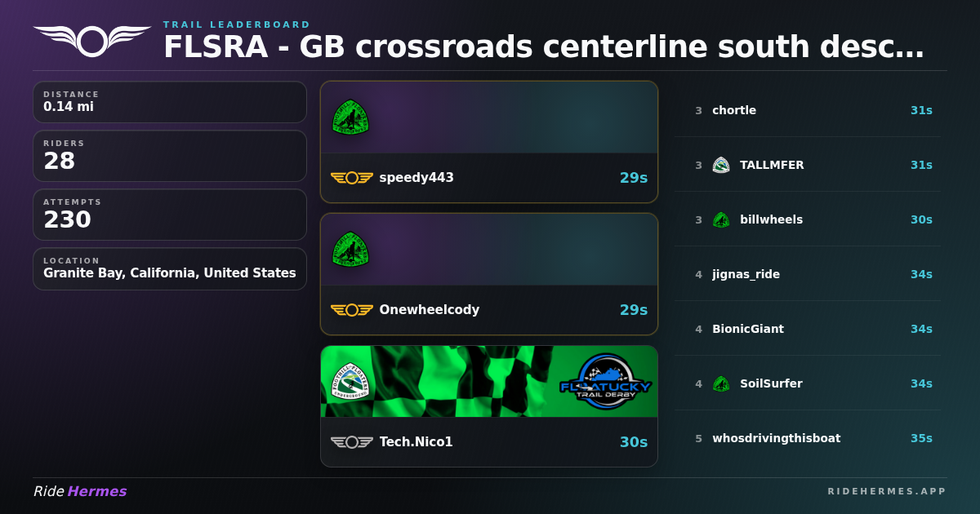Click billwheels' green club badge
Viewport: 980px width, 514px height.
721,219
